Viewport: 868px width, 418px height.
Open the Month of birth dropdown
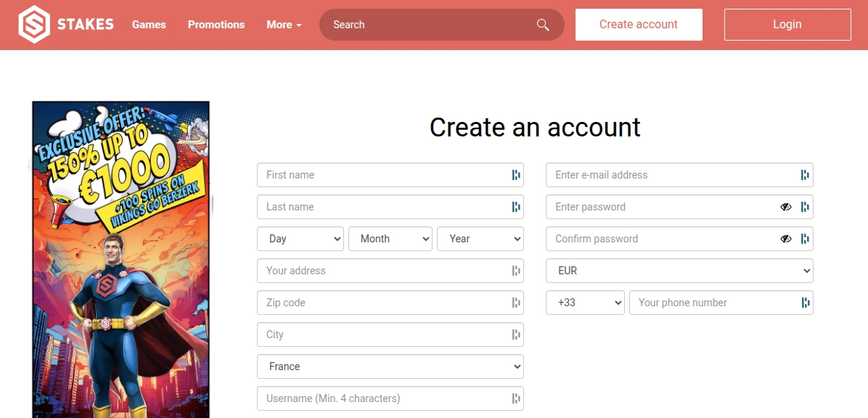coord(390,239)
